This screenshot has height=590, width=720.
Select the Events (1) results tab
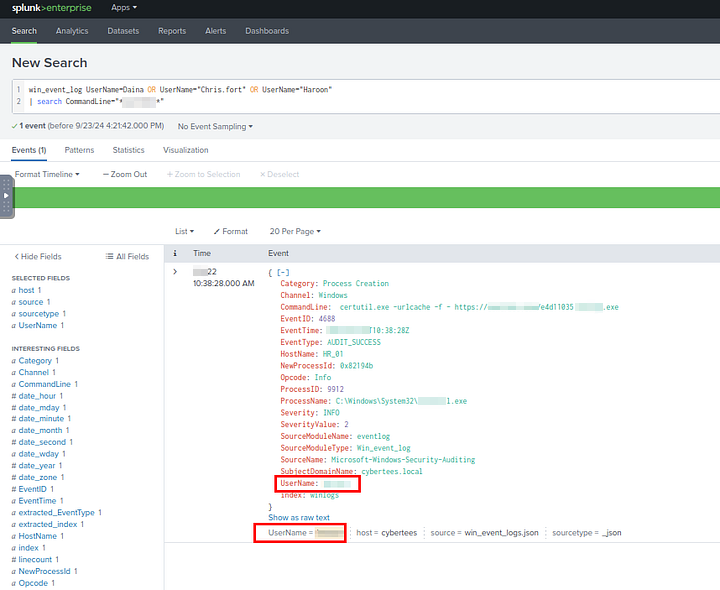(29, 150)
